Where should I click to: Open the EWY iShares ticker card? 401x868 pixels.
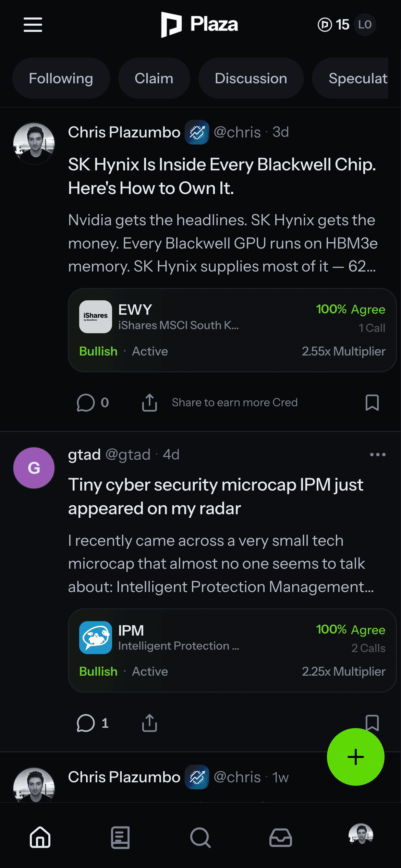pos(232,330)
